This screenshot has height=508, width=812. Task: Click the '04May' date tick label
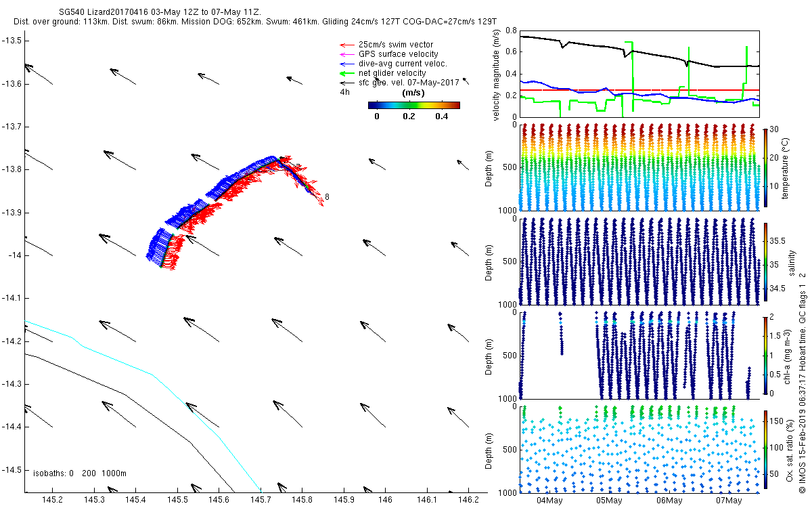pos(549,501)
